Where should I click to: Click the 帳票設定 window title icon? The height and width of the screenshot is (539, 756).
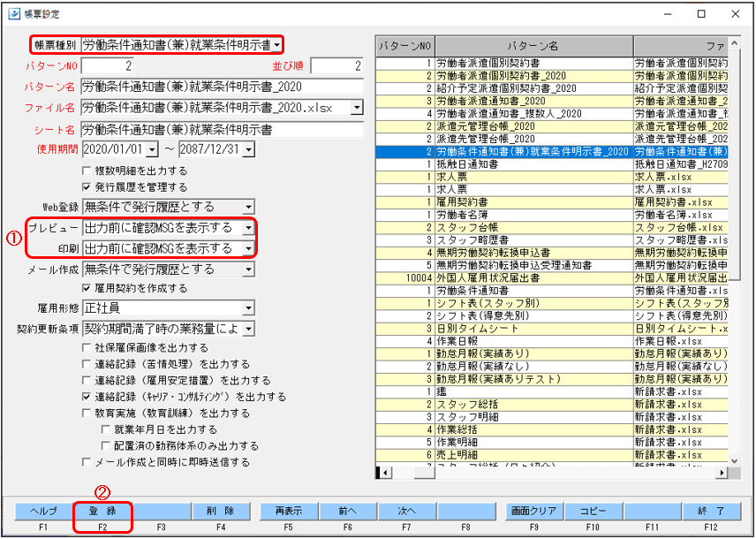14,13
